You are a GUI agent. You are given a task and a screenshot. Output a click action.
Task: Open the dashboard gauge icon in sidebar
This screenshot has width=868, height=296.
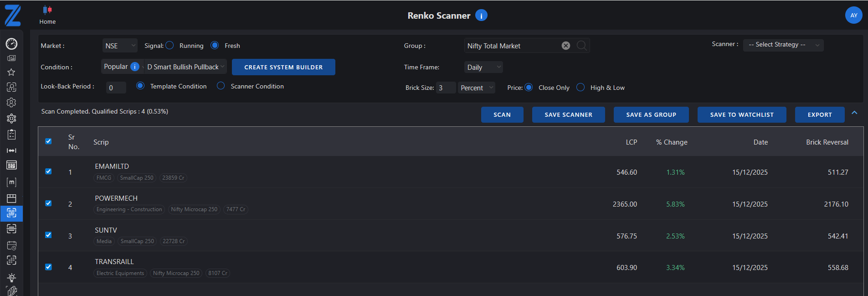point(11,44)
